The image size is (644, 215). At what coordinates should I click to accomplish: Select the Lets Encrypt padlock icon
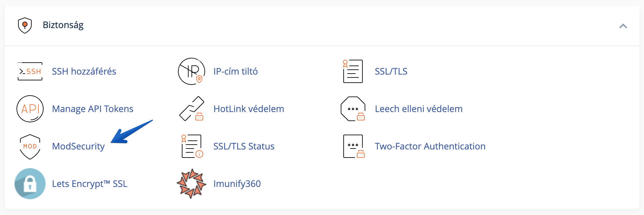click(30, 184)
